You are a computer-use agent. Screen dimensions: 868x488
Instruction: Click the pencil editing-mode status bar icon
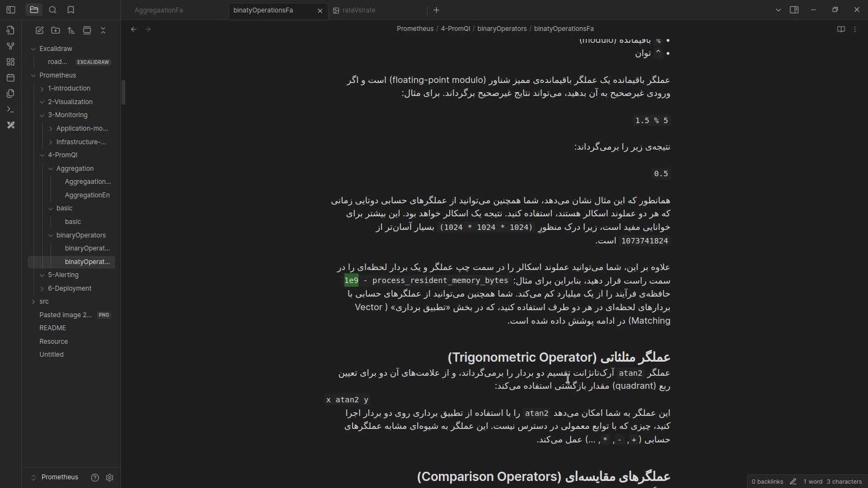[x=793, y=481]
